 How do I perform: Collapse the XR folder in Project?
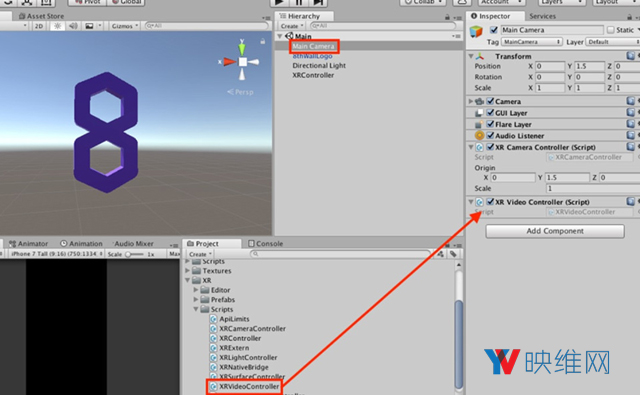(x=188, y=280)
